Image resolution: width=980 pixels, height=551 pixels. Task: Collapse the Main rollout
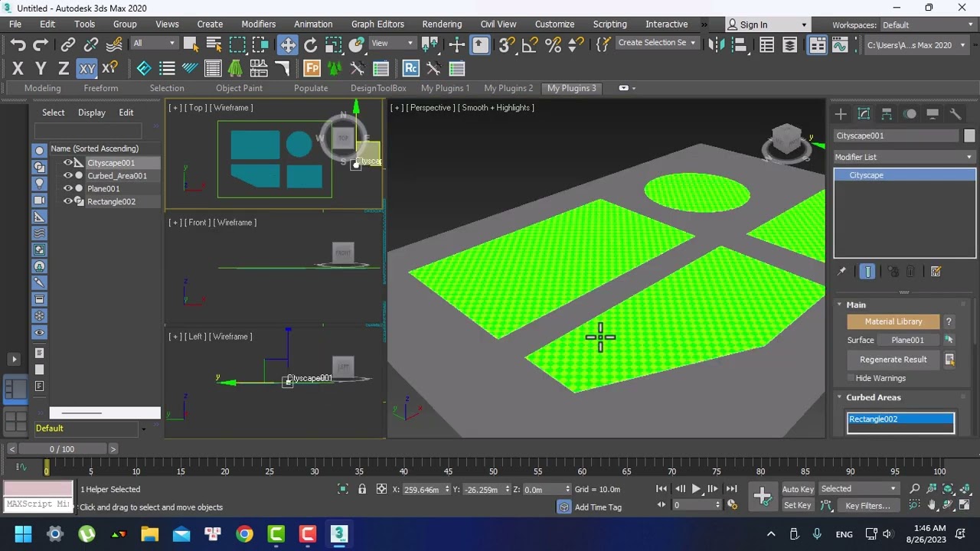[x=856, y=305]
